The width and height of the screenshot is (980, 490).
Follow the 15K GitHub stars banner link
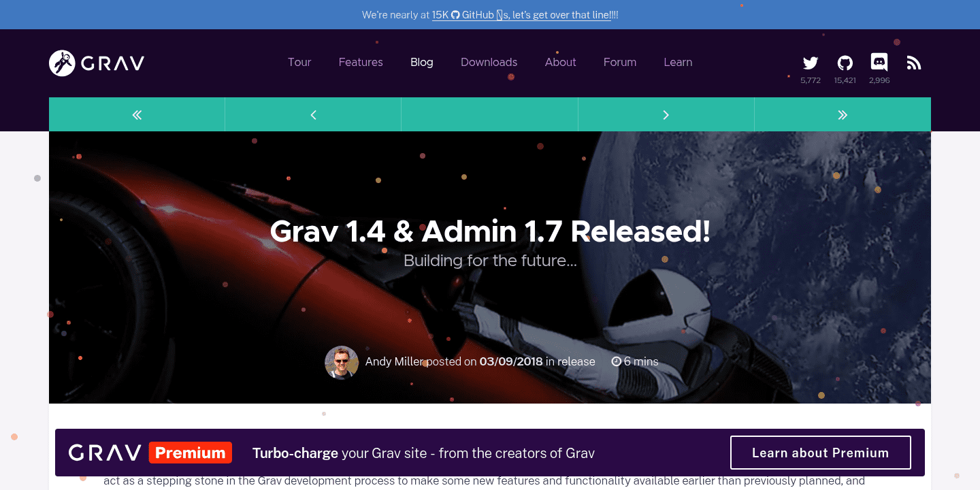(521, 15)
